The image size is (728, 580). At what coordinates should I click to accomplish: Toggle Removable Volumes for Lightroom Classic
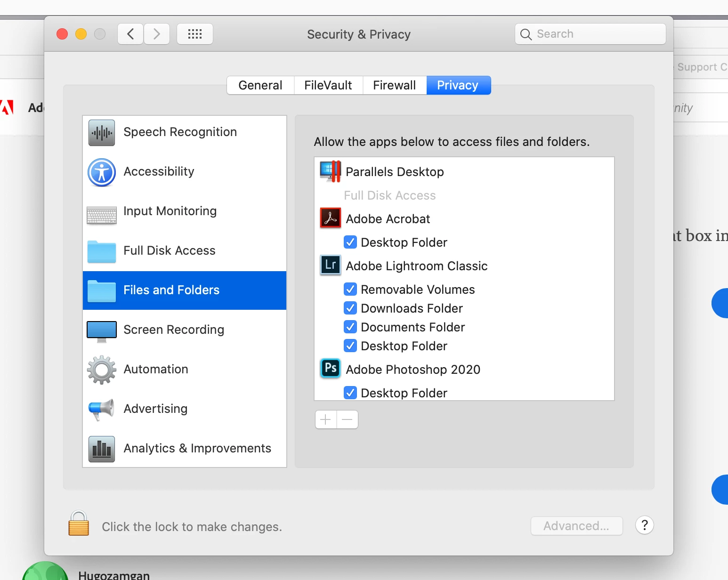(350, 289)
